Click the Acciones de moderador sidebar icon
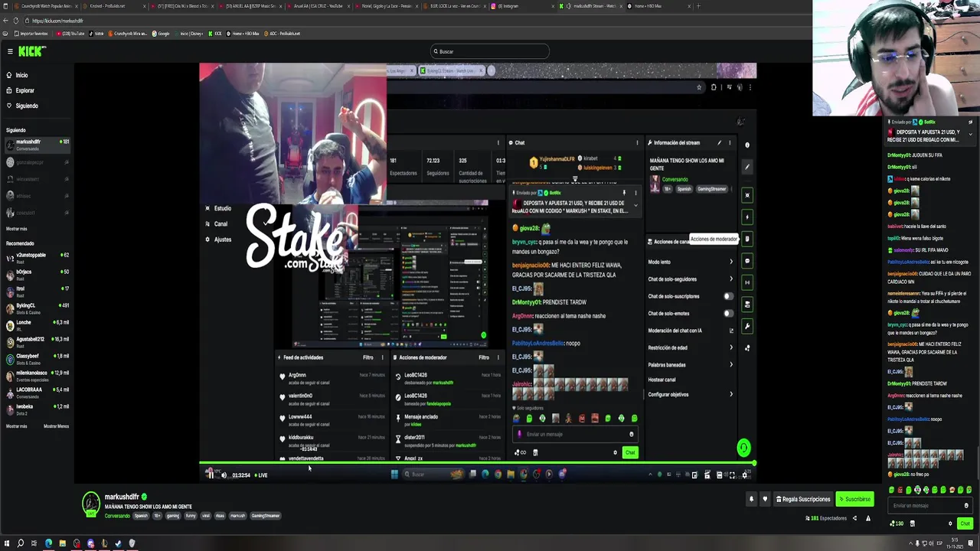Image resolution: width=980 pixels, height=551 pixels. tap(747, 240)
